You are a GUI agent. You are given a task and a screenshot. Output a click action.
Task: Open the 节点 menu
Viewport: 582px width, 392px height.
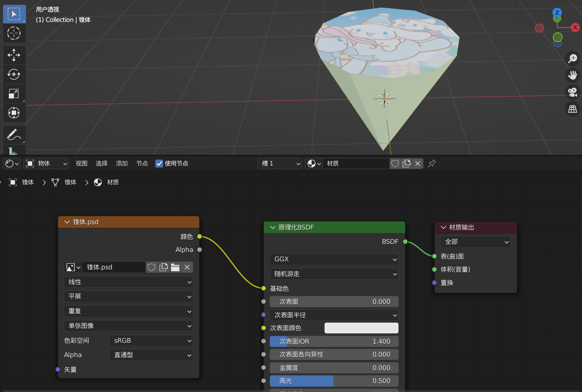coord(142,163)
